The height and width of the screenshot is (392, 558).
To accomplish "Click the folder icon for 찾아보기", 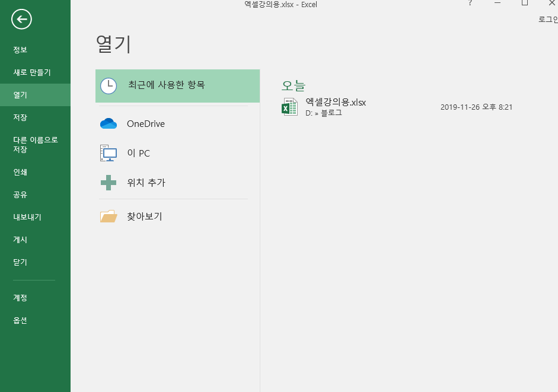I will [109, 216].
